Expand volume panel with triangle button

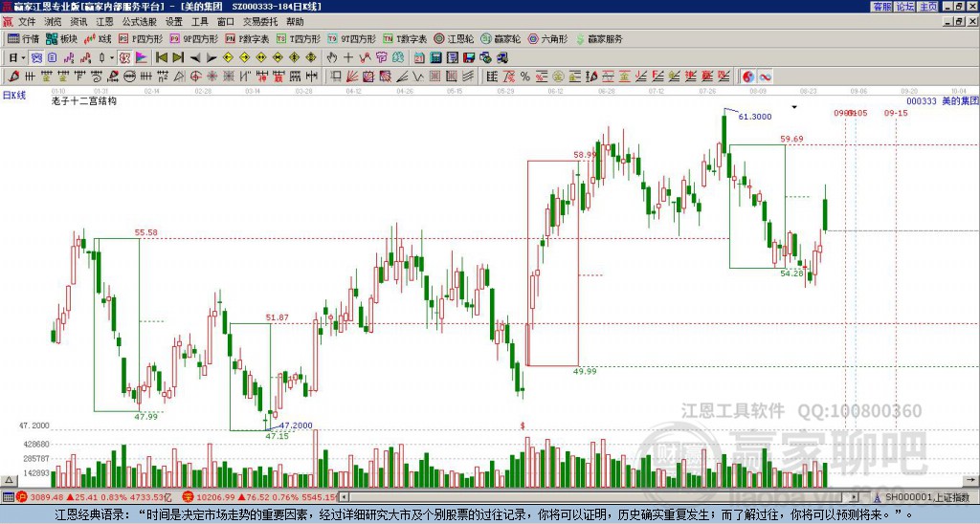tap(8, 480)
